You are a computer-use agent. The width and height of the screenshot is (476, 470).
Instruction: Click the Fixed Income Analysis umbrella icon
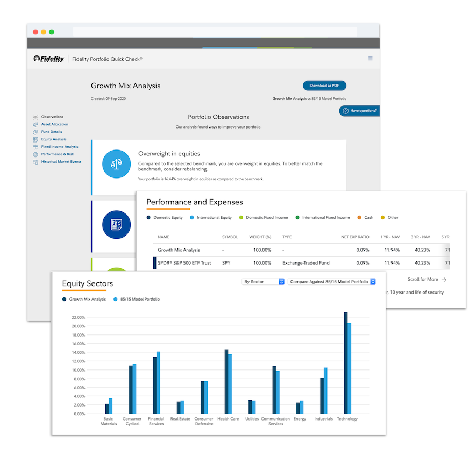pyautogui.click(x=35, y=147)
